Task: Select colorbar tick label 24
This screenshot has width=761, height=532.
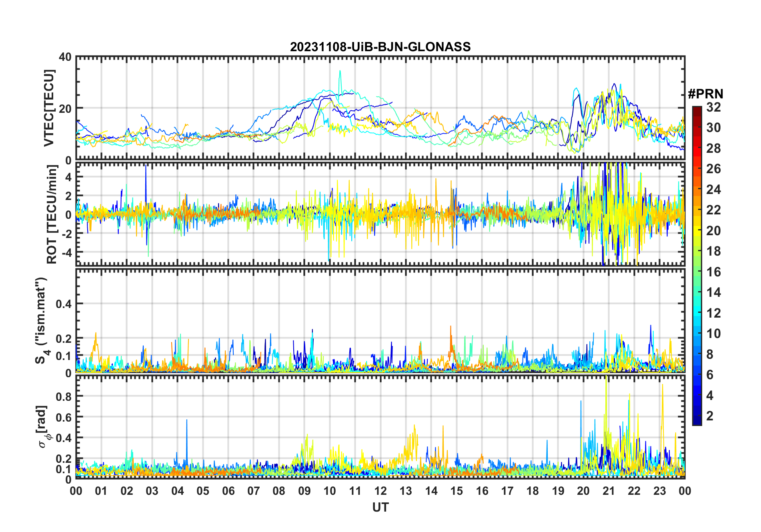Action: coord(713,190)
